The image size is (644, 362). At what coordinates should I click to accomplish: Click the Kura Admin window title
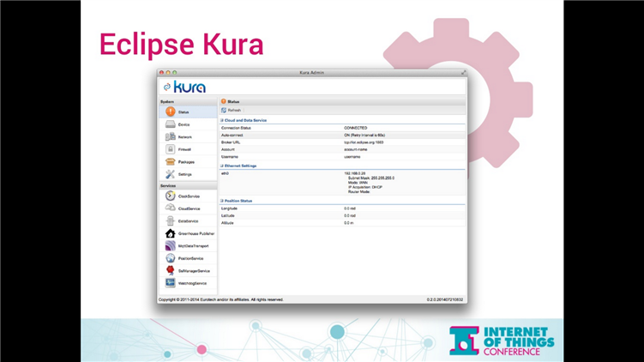(312, 72)
